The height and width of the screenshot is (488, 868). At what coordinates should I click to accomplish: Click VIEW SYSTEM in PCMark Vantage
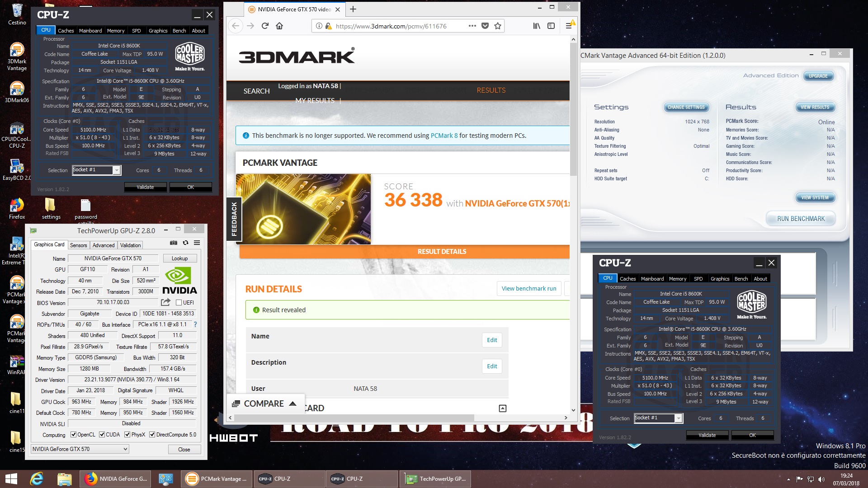coord(815,197)
